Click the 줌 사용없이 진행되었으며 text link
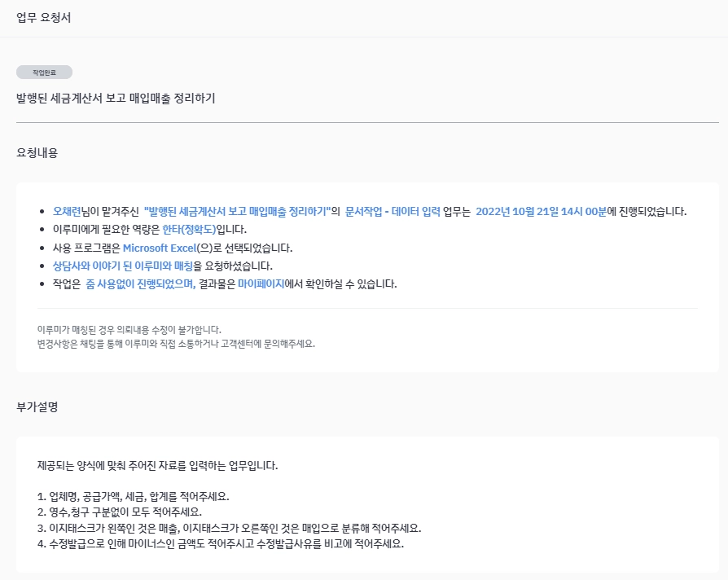728x580 pixels. click(141, 283)
